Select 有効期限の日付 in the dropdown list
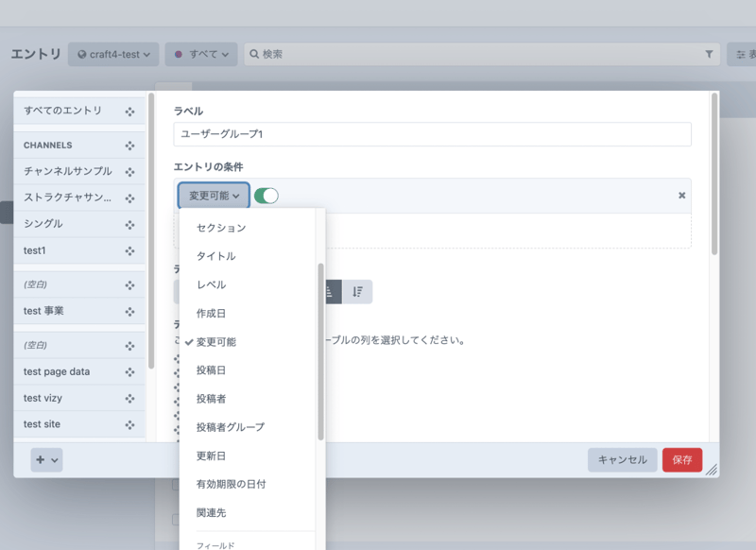This screenshot has height=550, width=756. pos(231,484)
